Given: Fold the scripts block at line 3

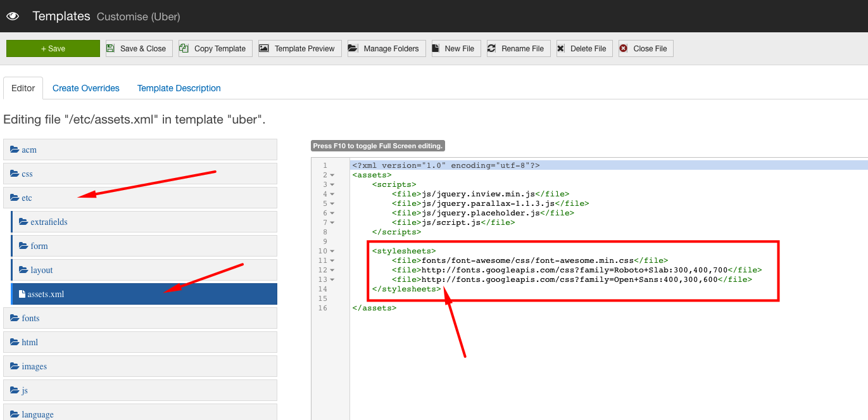Looking at the screenshot, I should (332, 184).
